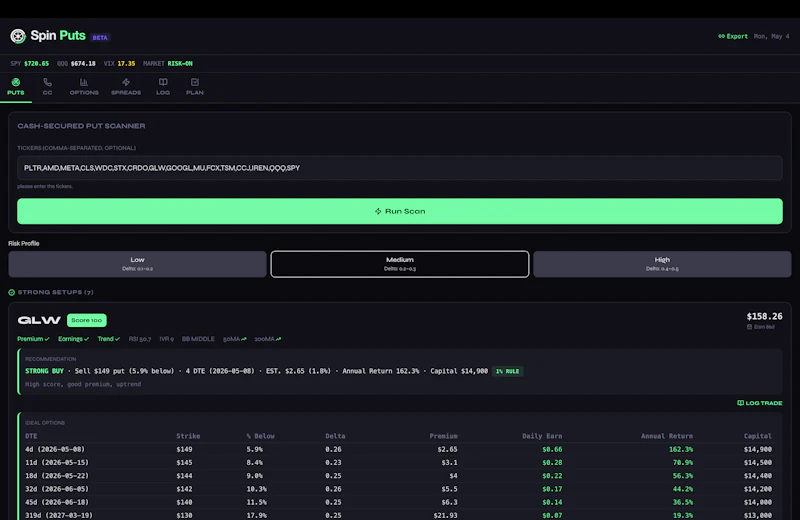Run the put scan

[x=399, y=211]
